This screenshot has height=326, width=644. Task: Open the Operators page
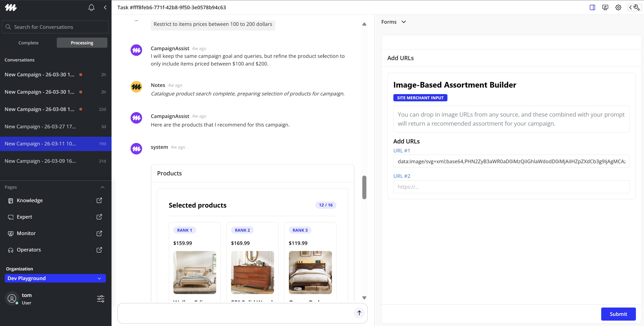pyautogui.click(x=29, y=250)
